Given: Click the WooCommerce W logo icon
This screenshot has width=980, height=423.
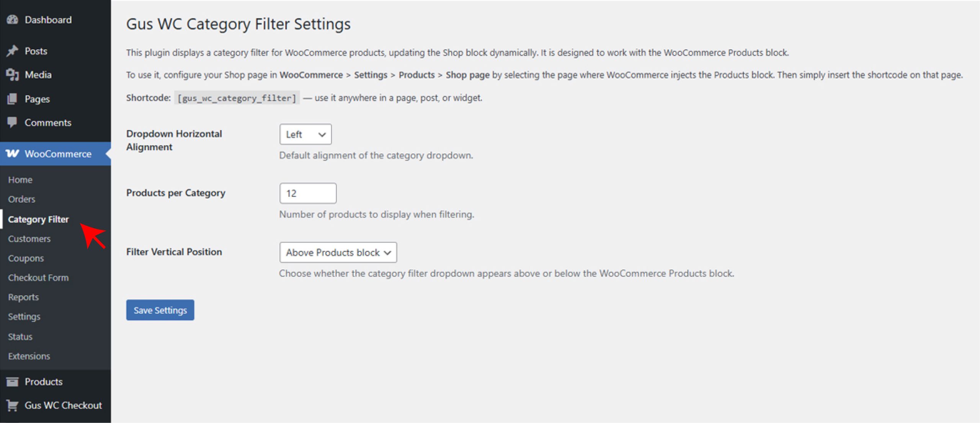Looking at the screenshot, I should (x=12, y=154).
